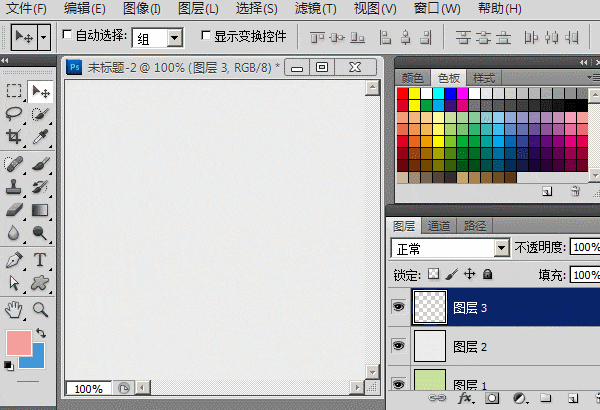Open the 样式 panel tab
The width and height of the screenshot is (600, 410).
(484, 78)
